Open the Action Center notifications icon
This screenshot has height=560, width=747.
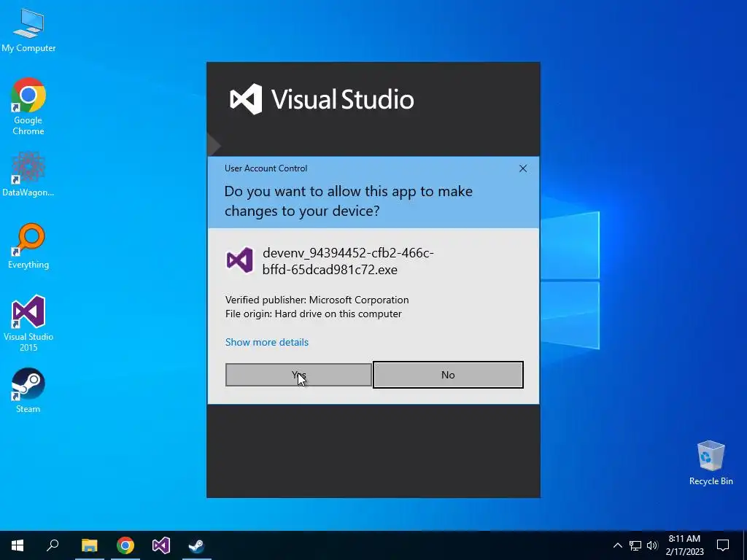point(723,545)
